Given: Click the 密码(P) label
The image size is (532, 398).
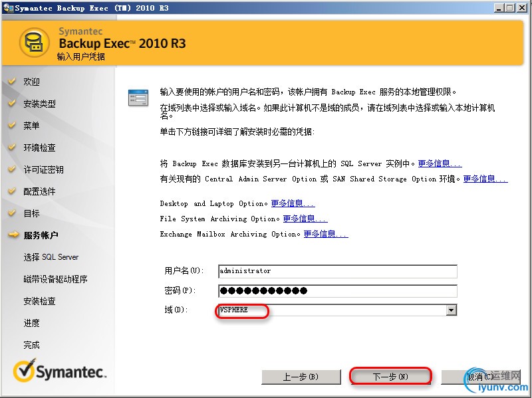Looking at the screenshot, I should (180, 290).
